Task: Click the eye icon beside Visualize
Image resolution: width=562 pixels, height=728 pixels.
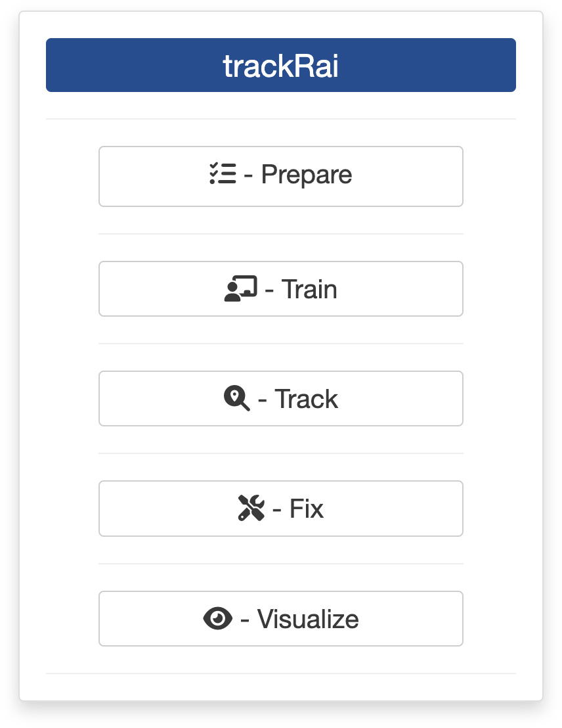Action: 218,618
